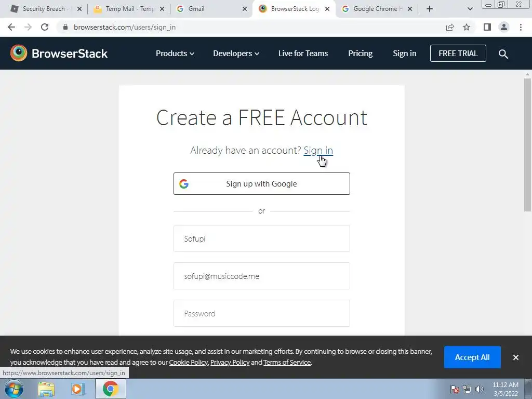Close the Security Breach tab
This screenshot has width=532, height=399.
pyautogui.click(x=79, y=9)
